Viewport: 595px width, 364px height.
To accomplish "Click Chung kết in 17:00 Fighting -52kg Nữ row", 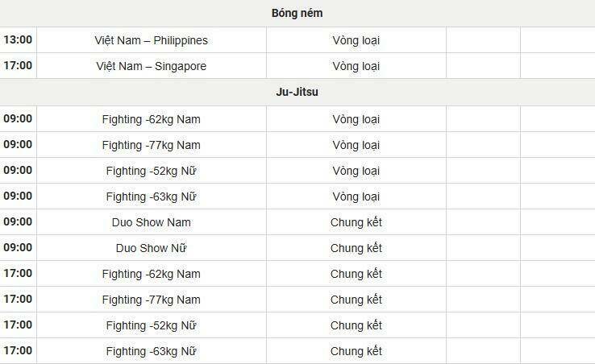I will 356,325.
